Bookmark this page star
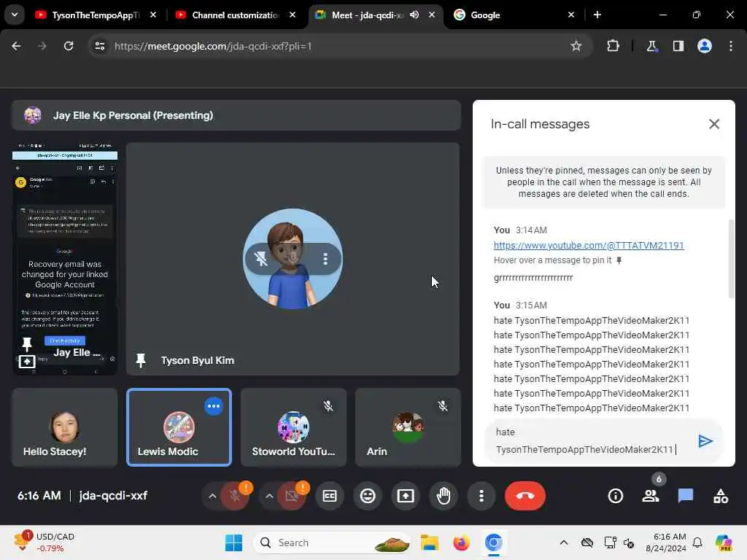Viewport: 747px width, 560px height. click(576, 46)
